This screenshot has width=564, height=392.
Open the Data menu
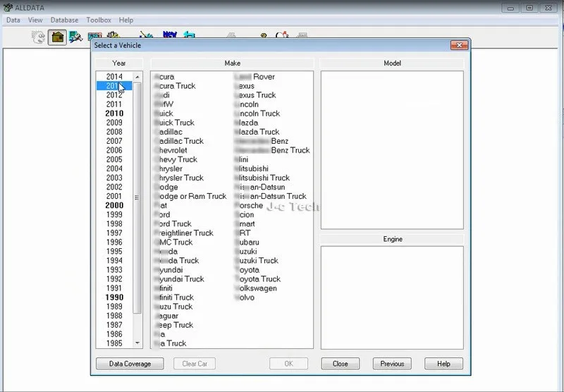point(13,20)
